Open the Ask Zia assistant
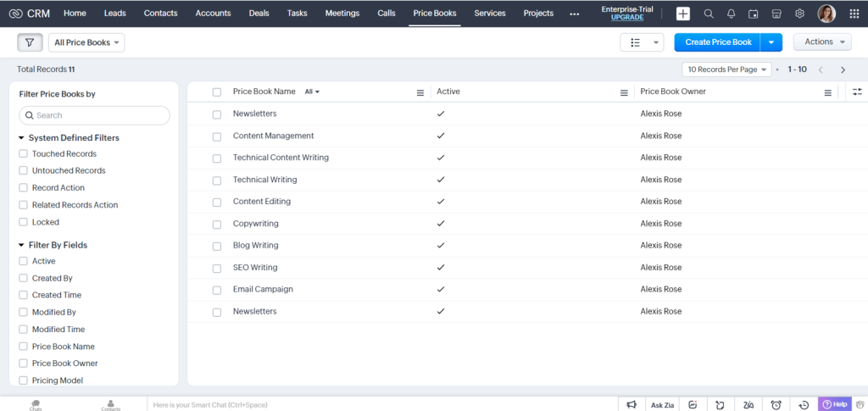This screenshot has height=411, width=868. pyautogui.click(x=662, y=405)
